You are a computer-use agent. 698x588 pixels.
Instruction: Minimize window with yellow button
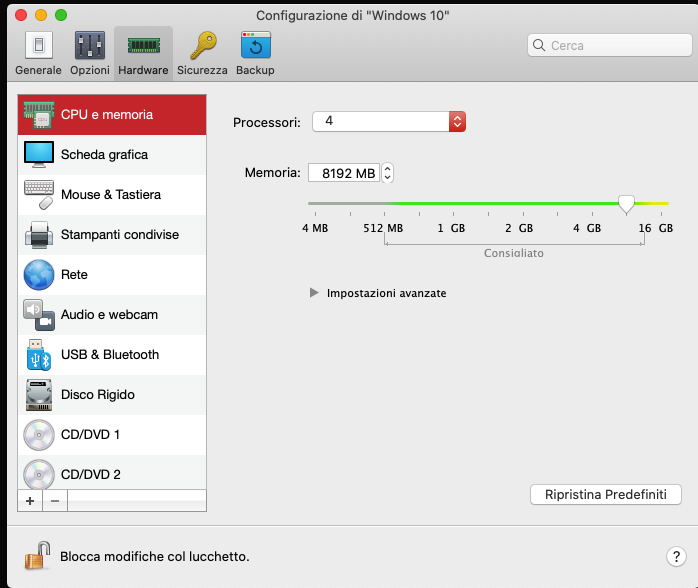41,15
